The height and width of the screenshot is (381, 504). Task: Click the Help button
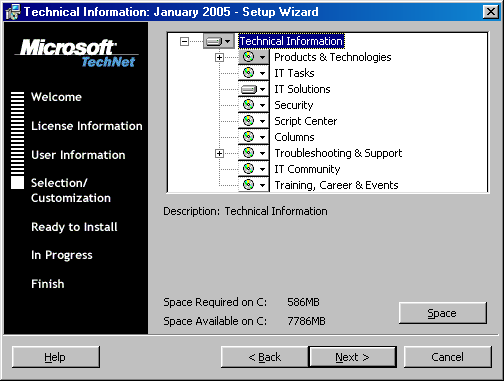56,357
